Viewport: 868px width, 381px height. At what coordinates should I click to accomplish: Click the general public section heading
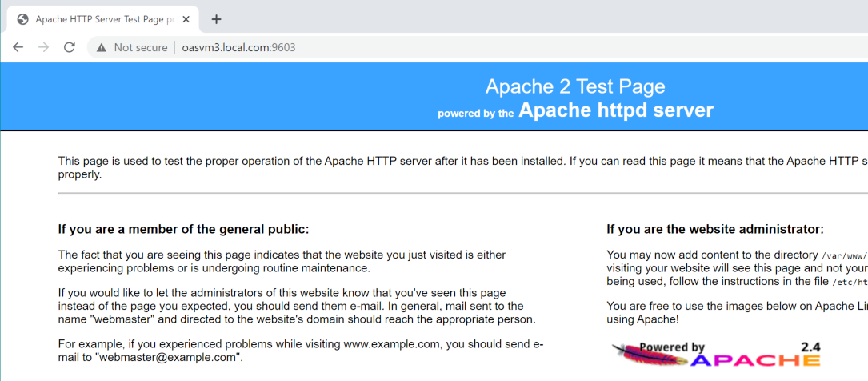coord(184,229)
